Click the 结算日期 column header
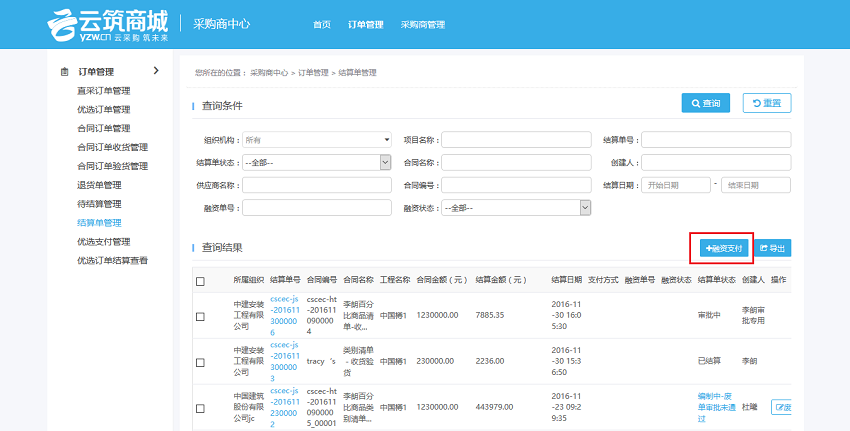 tap(566, 280)
